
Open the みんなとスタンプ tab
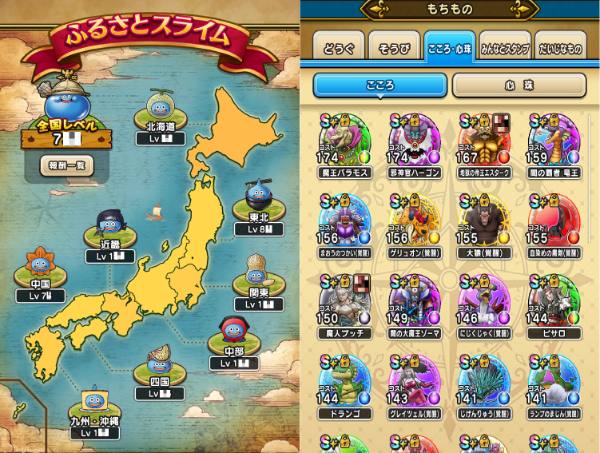pyautogui.click(x=505, y=47)
